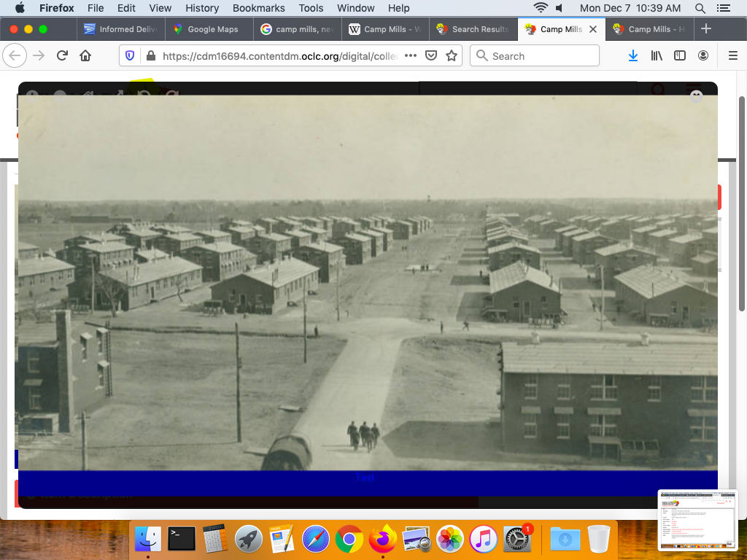Open the Library menu in toolbar
The height and width of the screenshot is (560, 747).
point(657,56)
